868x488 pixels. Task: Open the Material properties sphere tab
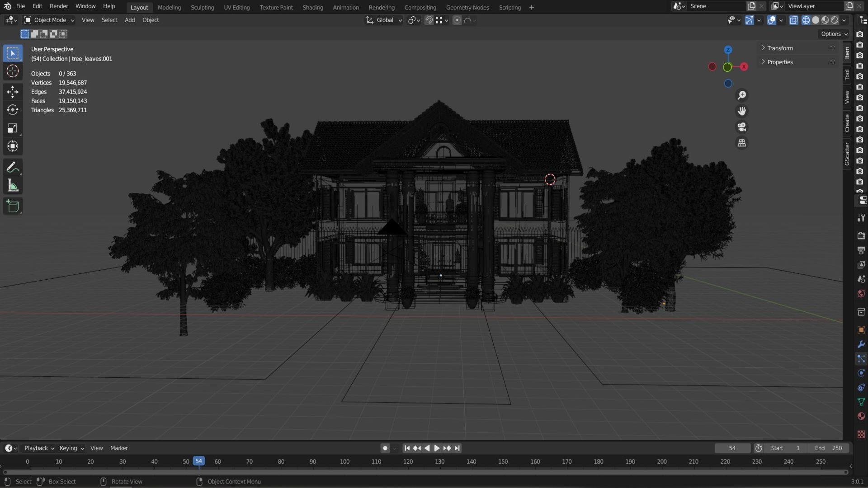861,416
